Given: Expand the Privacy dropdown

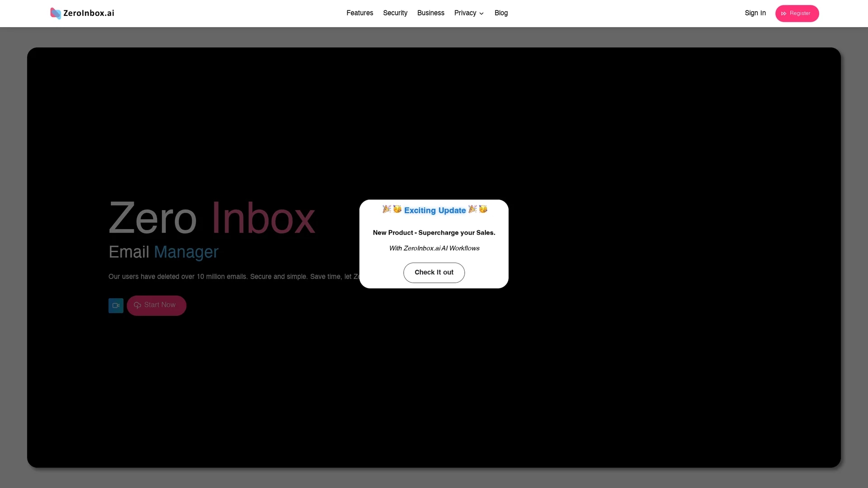Looking at the screenshot, I should pos(469,13).
